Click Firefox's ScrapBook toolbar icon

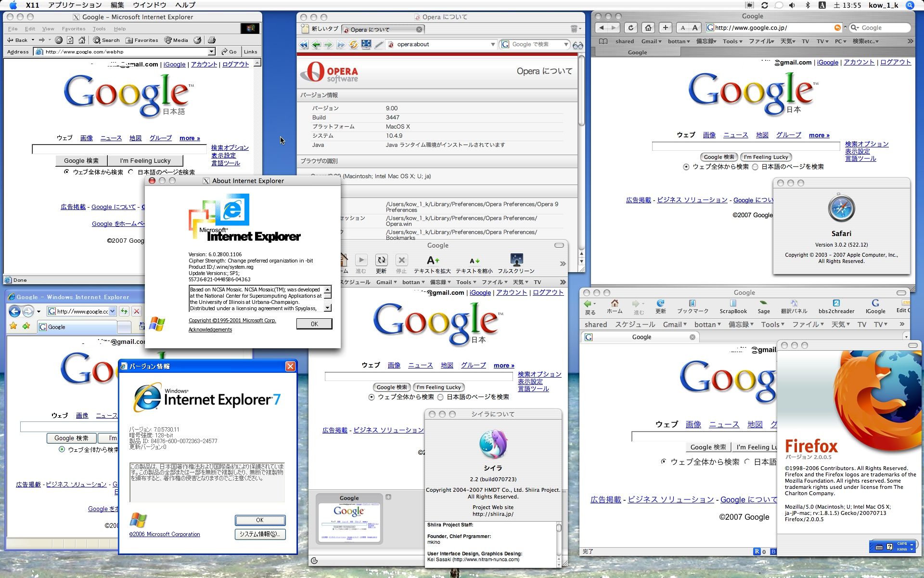pyautogui.click(x=733, y=303)
